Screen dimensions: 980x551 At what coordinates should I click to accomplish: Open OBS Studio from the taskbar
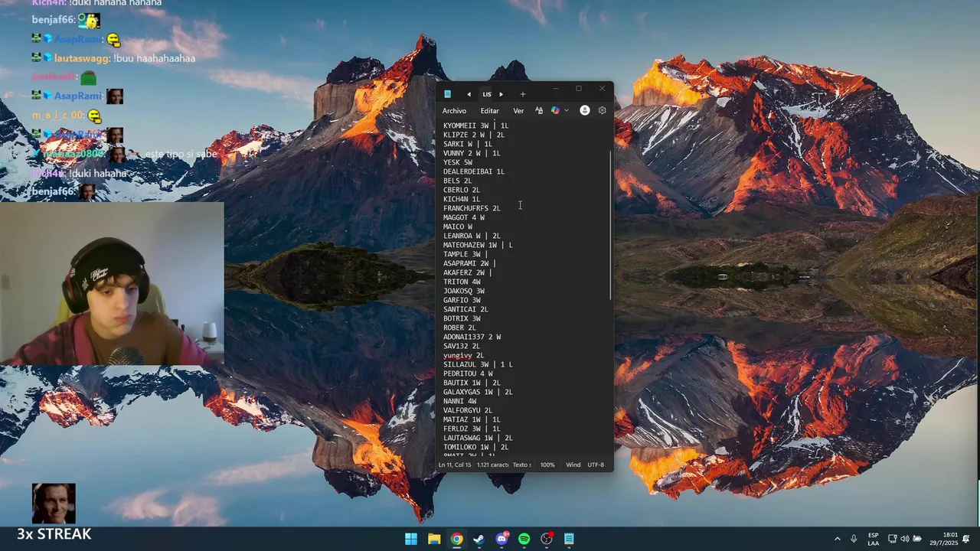tap(547, 539)
